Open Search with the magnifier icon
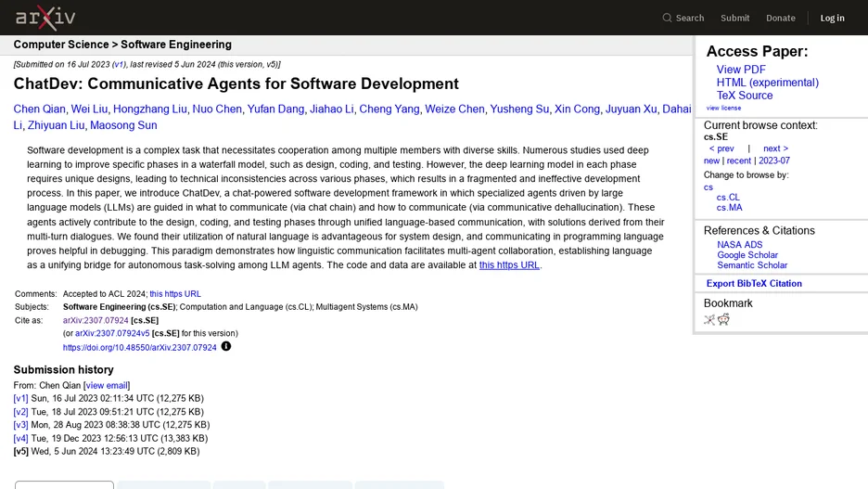This screenshot has height=489, width=868. [x=683, y=18]
